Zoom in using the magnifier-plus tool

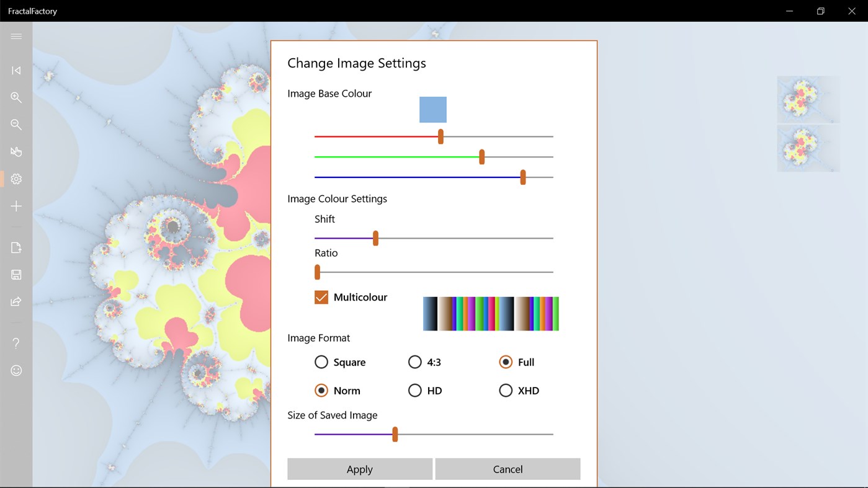click(x=16, y=97)
